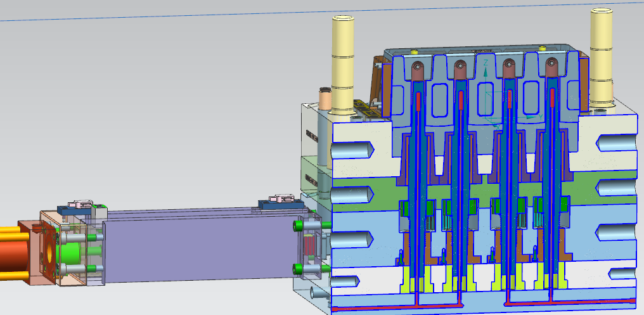Select the blue sensor block on the cylinder's left end

click(74, 209)
